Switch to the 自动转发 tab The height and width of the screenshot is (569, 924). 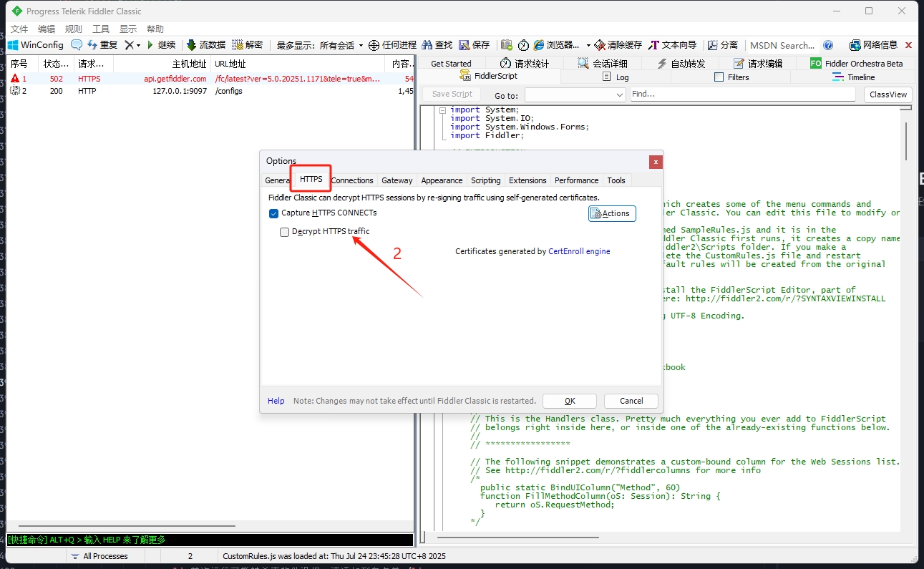(681, 63)
